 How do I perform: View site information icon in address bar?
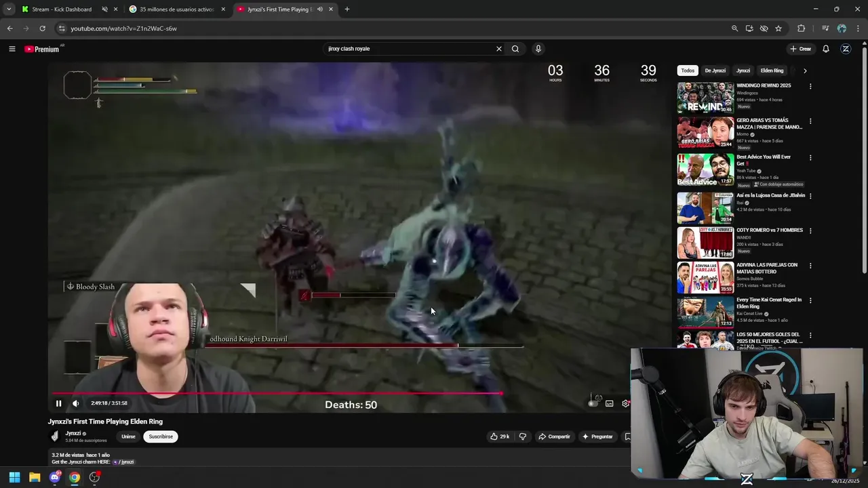click(61, 28)
